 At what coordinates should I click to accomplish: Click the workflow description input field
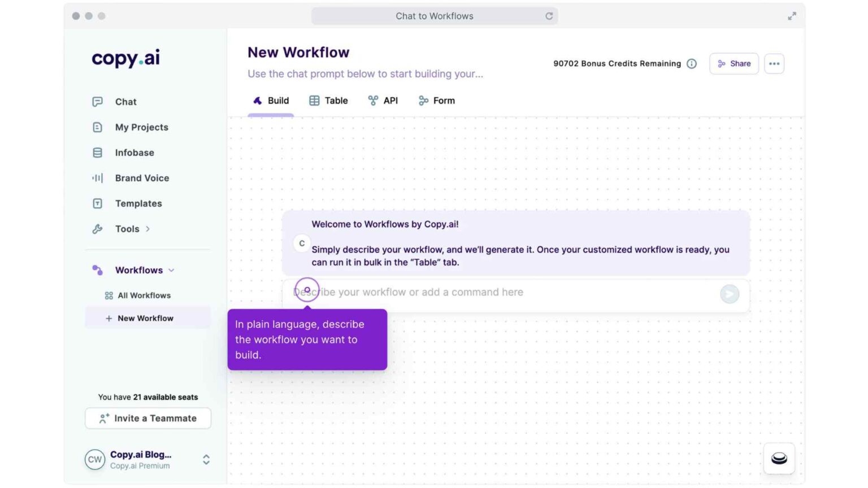pyautogui.click(x=509, y=292)
